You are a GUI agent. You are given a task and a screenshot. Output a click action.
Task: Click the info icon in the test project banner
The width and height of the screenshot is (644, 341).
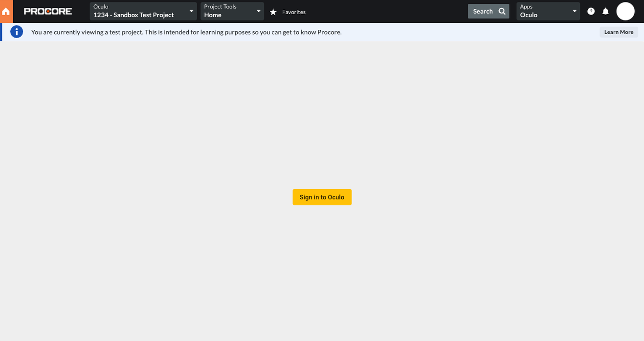point(16,31)
